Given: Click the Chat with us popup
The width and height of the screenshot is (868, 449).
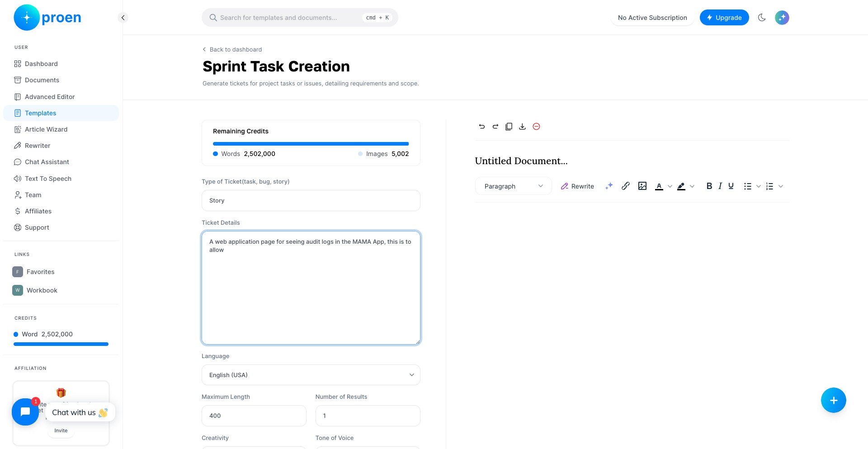Looking at the screenshot, I should 80,412.
